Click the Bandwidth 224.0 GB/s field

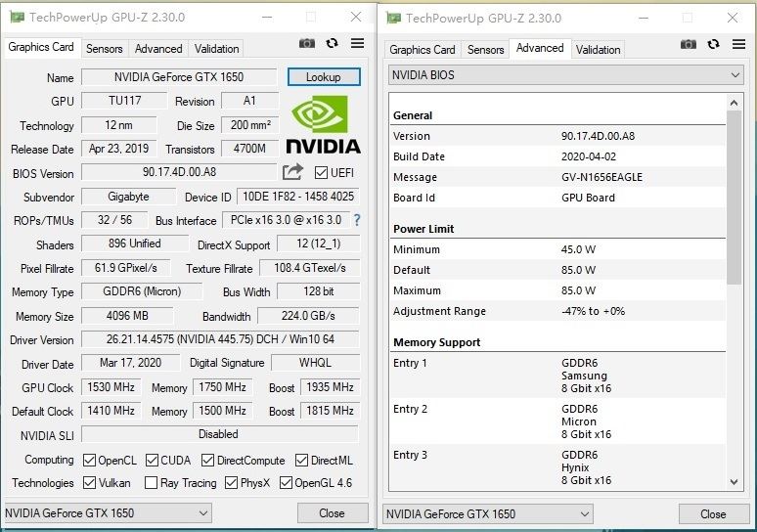click(308, 316)
